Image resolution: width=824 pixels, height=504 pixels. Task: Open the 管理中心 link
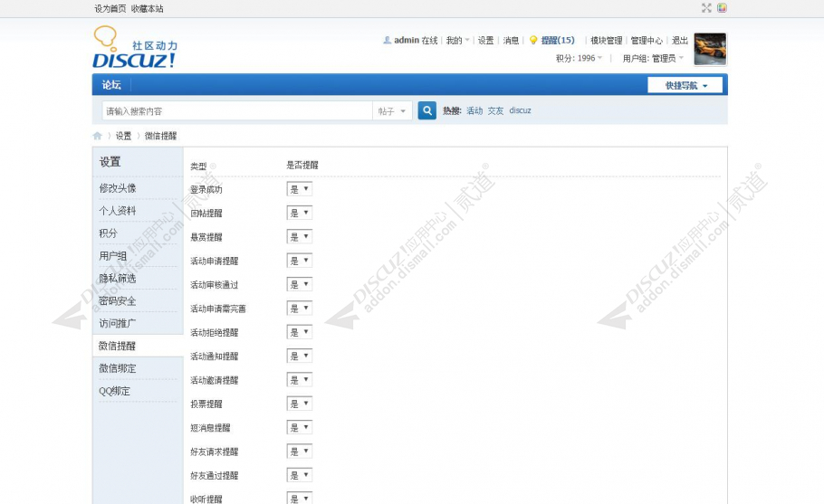[x=647, y=41]
